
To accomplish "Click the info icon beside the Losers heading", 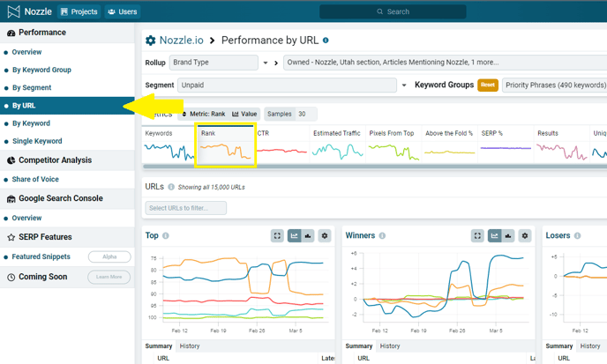I will tap(577, 235).
